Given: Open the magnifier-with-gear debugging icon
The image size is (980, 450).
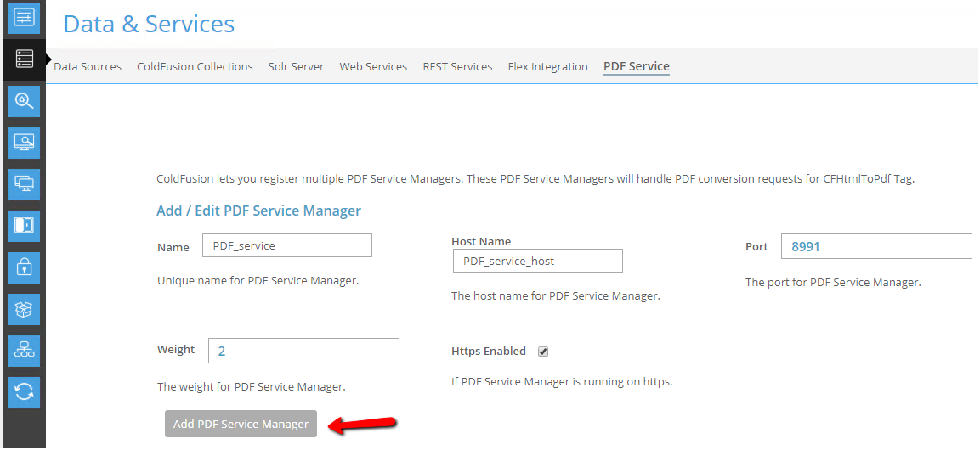Looking at the screenshot, I should pyautogui.click(x=24, y=101).
